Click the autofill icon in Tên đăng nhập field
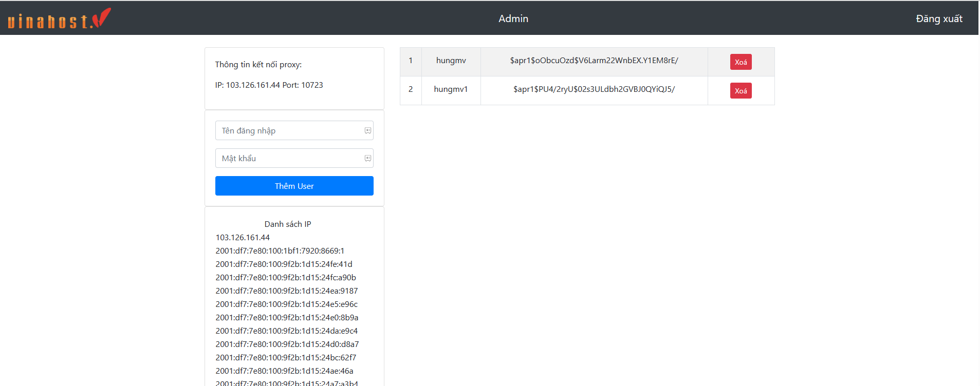This screenshot has width=980, height=386. pyautogui.click(x=368, y=131)
